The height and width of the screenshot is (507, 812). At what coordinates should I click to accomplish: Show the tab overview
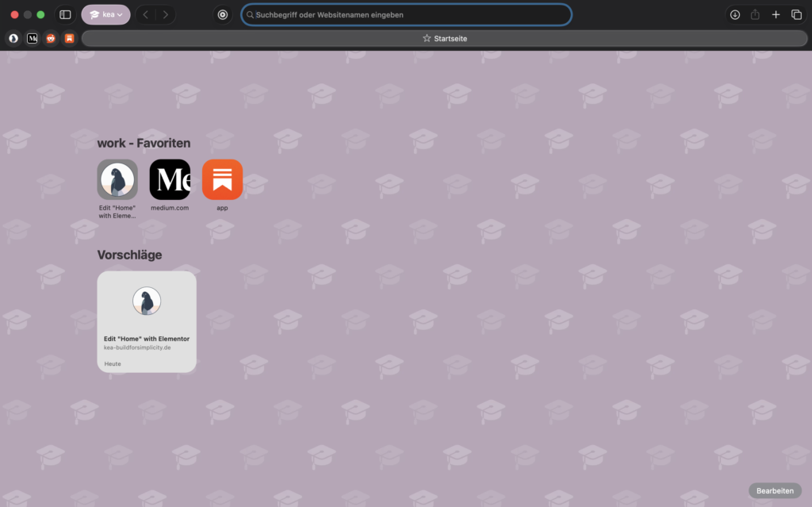pos(796,14)
